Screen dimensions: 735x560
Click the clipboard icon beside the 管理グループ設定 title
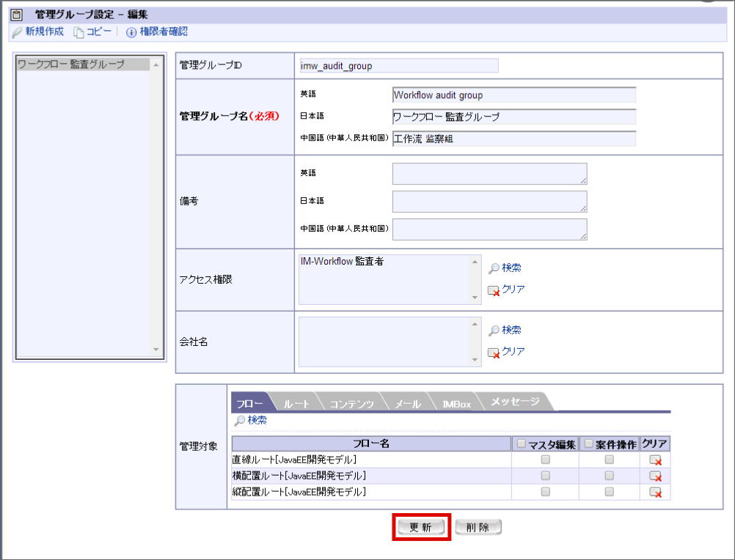pyautogui.click(x=17, y=15)
